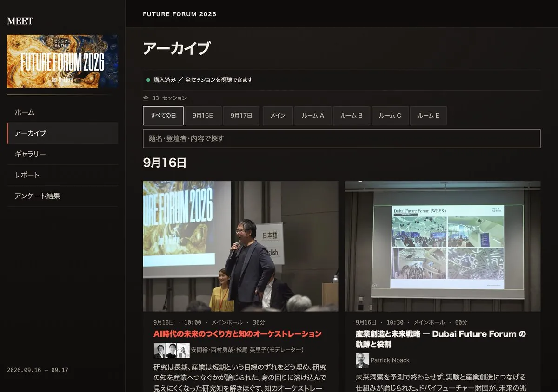Filter by メイン room

(x=278, y=116)
